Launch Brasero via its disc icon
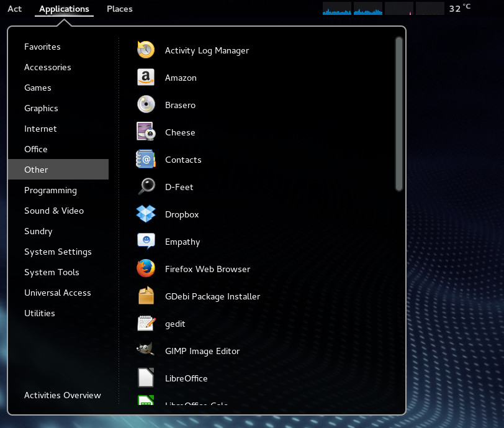The image size is (504, 428). tap(146, 104)
